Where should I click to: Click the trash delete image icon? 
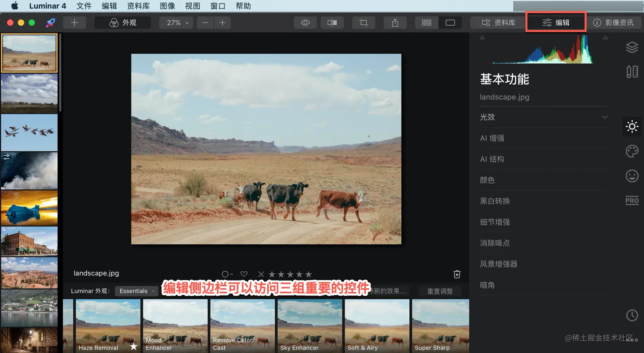coord(457,274)
